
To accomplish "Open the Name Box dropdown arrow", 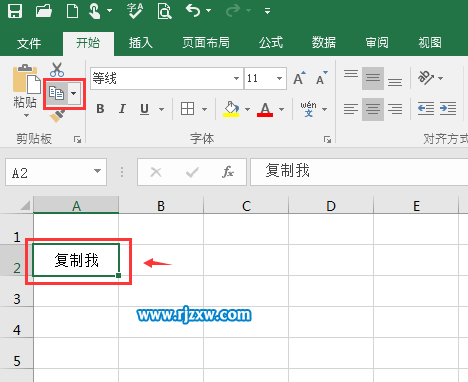I will tap(97, 171).
